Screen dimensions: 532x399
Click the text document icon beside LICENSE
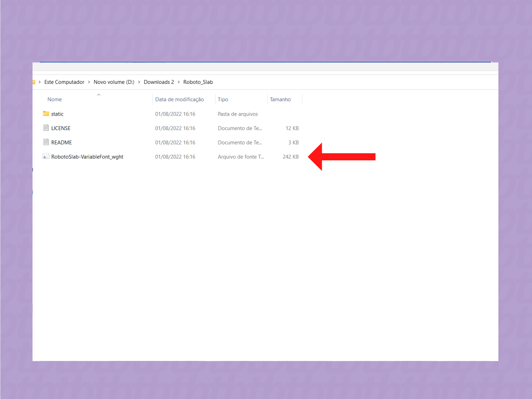tap(46, 128)
